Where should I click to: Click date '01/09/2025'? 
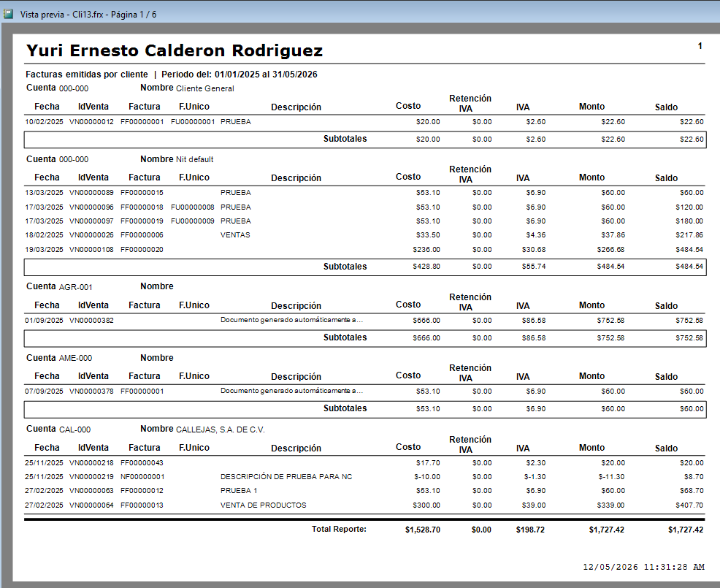coord(44,320)
